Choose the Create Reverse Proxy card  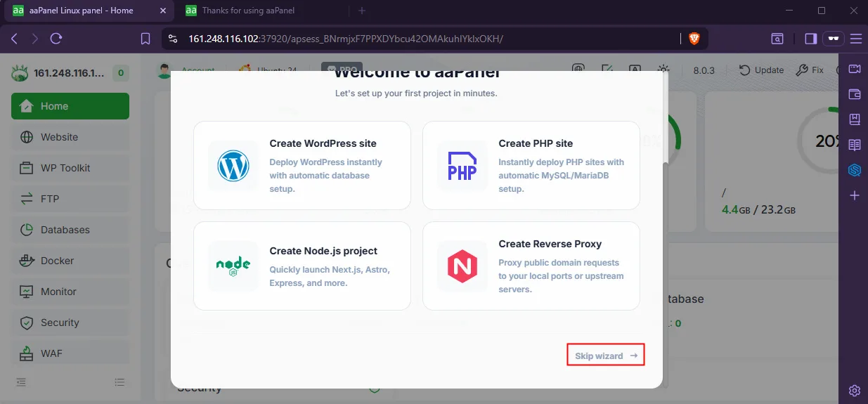(x=531, y=266)
